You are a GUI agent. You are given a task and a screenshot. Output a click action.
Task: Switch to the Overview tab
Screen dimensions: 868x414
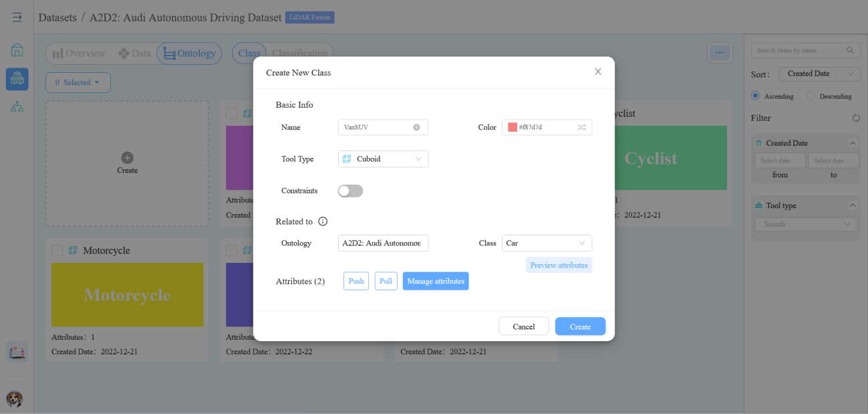pos(79,54)
